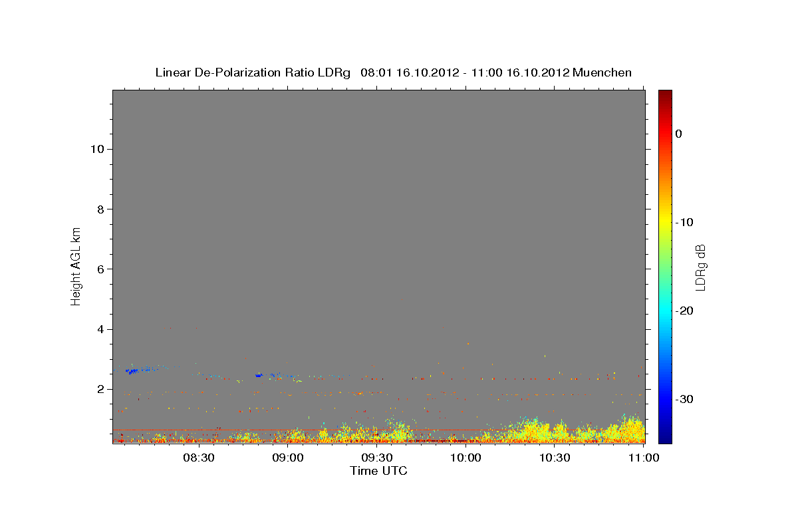Click the colorbar tick label '0'
Image resolution: width=798 pixels, height=532 pixels.
678,134
